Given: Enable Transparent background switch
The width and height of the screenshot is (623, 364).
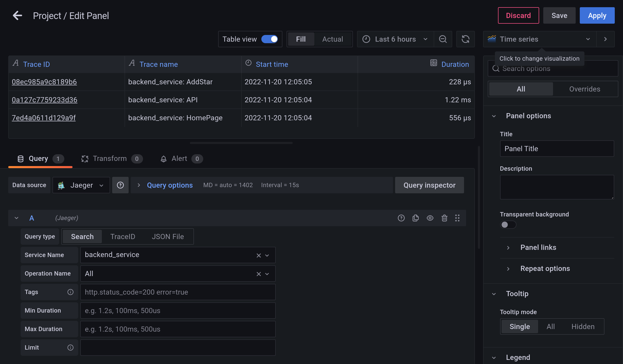Looking at the screenshot, I should point(508,225).
